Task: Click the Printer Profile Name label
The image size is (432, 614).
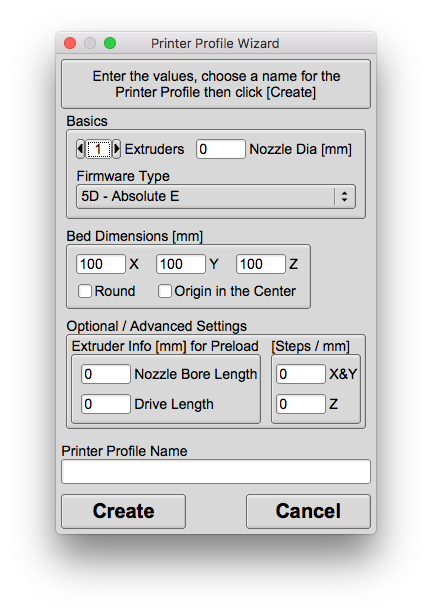Action: pos(125,451)
